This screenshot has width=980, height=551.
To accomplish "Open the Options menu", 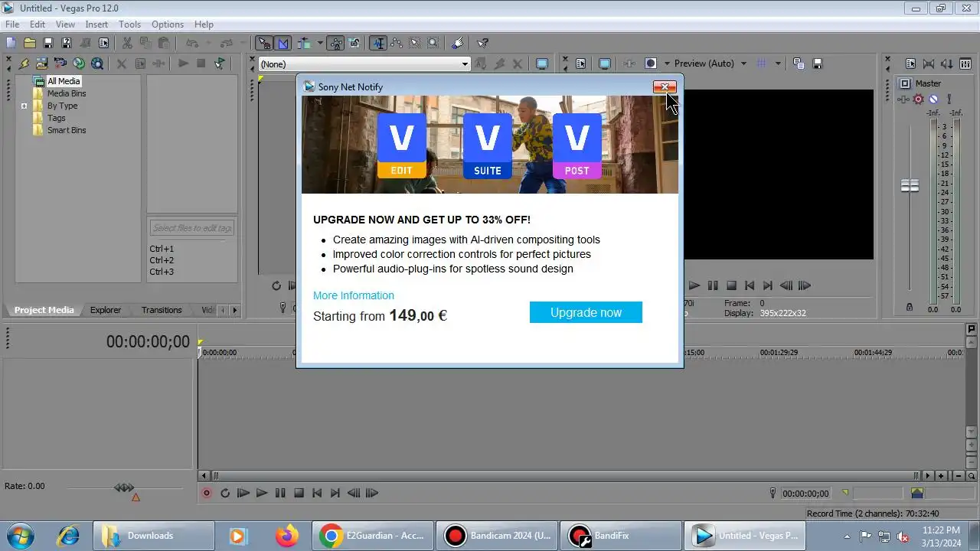I will (168, 24).
